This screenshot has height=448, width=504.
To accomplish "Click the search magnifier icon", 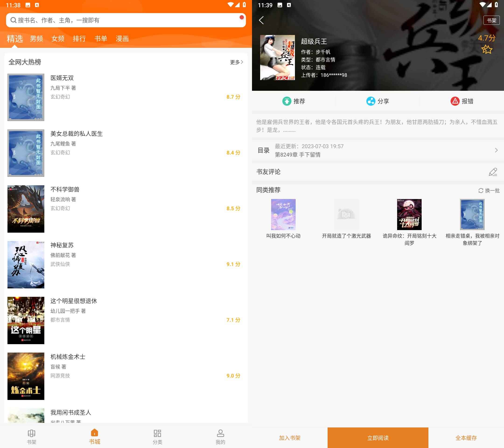I will (14, 20).
